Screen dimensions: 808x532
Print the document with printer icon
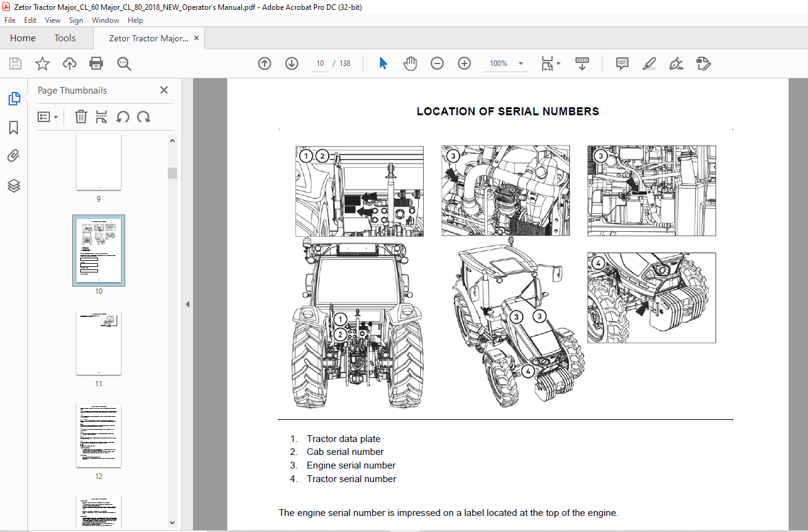(96, 63)
